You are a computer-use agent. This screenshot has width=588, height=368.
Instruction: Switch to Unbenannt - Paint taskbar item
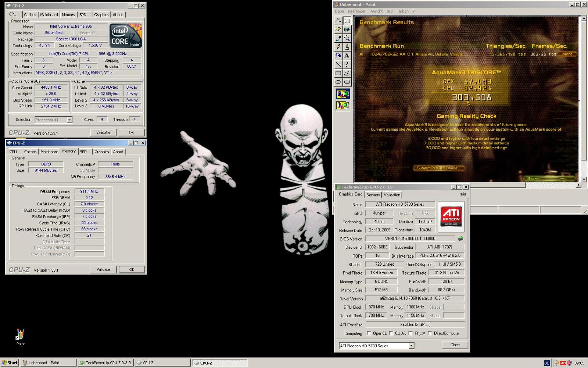[49, 363]
